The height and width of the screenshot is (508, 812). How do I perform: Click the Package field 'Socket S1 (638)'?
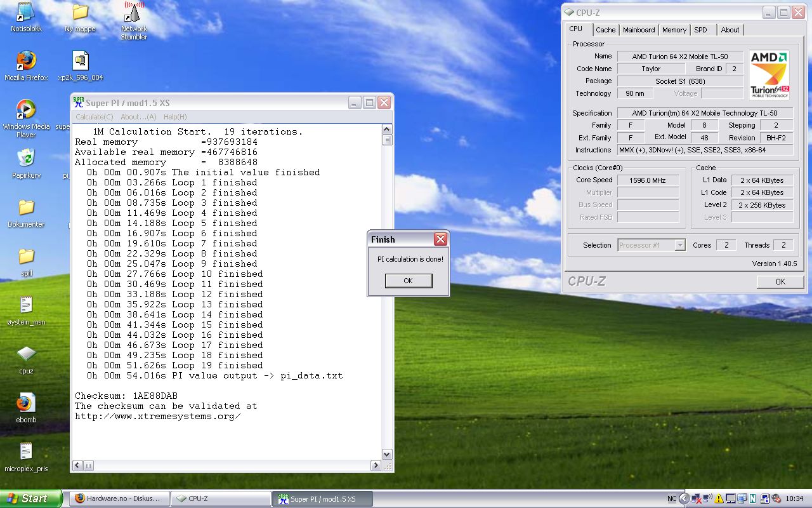coord(680,81)
